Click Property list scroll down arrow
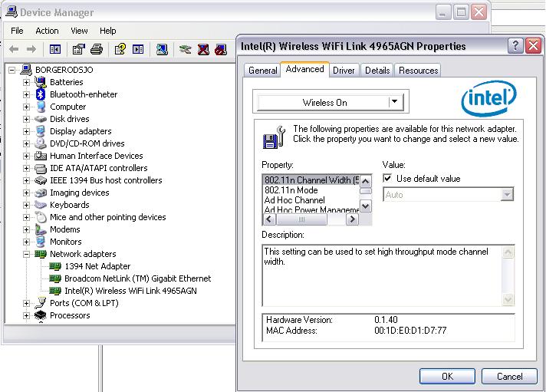The image size is (546, 392). tap(366, 206)
